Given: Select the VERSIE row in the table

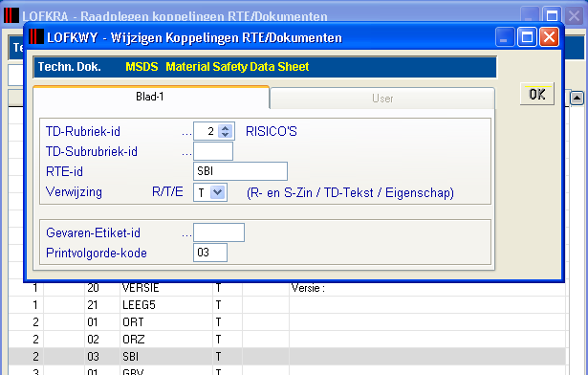Looking at the screenshot, I should 287,288.
